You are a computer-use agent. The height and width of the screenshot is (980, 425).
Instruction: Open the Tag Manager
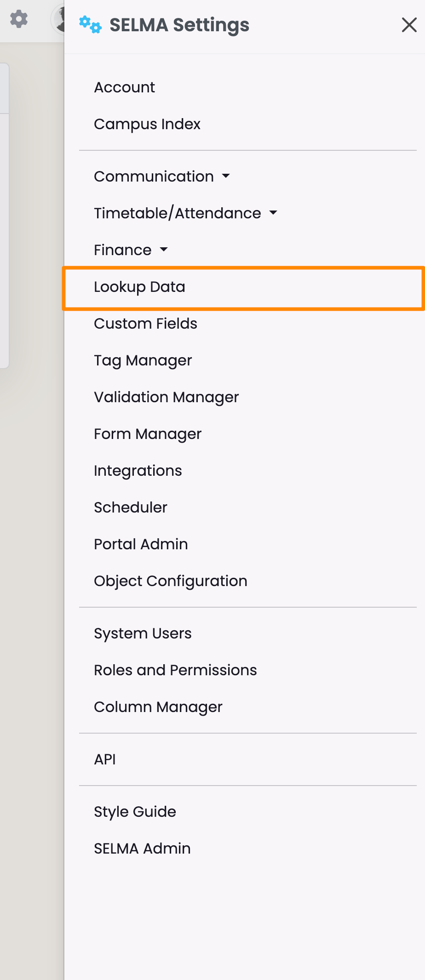coord(143,360)
